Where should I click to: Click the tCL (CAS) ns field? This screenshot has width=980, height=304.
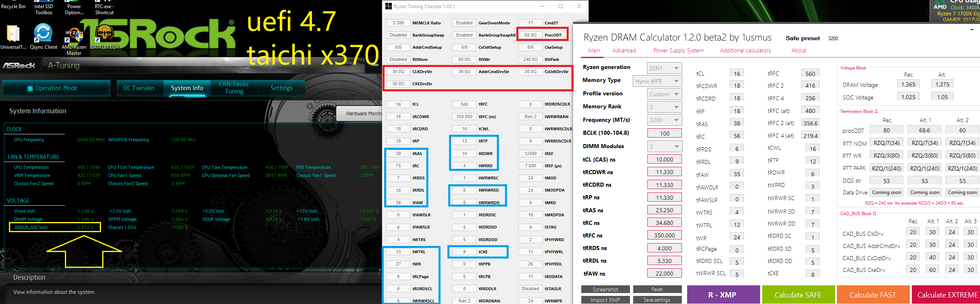pos(664,160)
